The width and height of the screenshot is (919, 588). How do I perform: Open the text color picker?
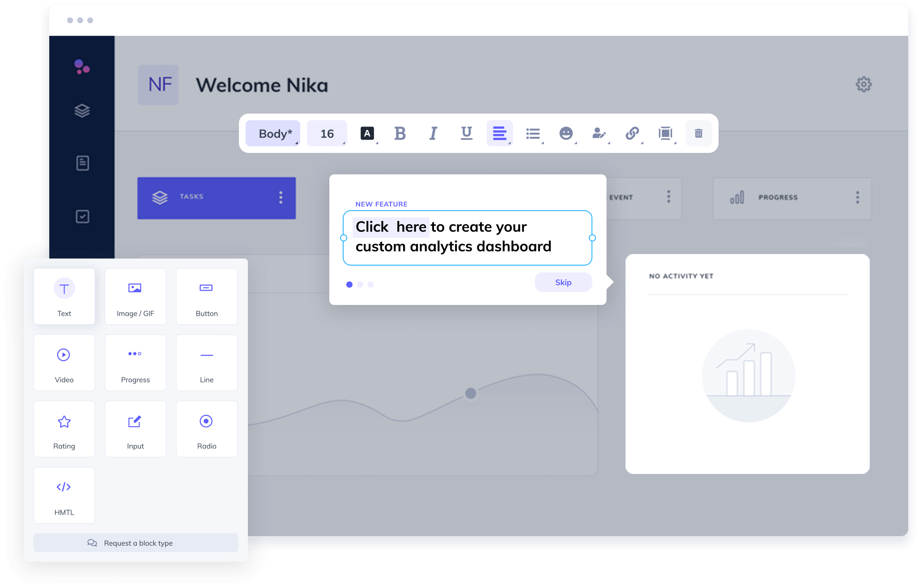pos(367,133)
